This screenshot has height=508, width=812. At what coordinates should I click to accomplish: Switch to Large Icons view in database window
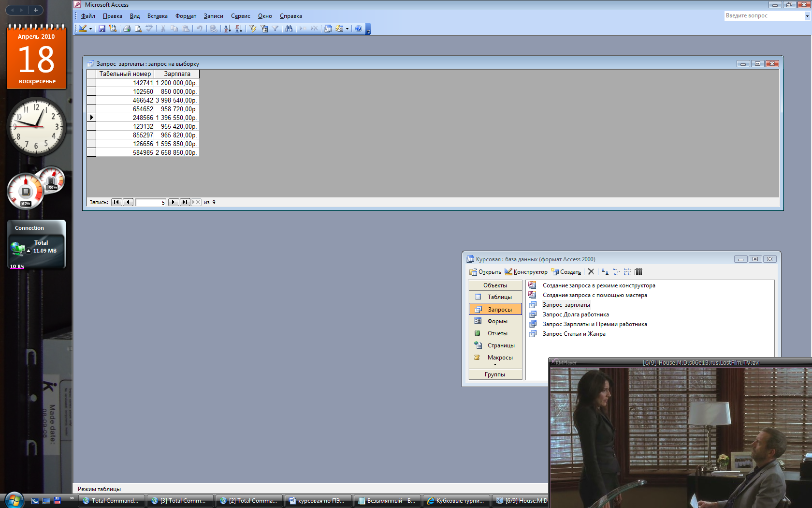click(605, 272)
